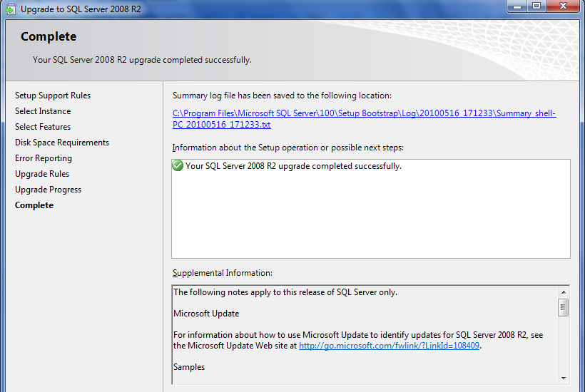Select the bold Complete step in sidebar
This screenshot has width=585, height=392.
point(34,205)
